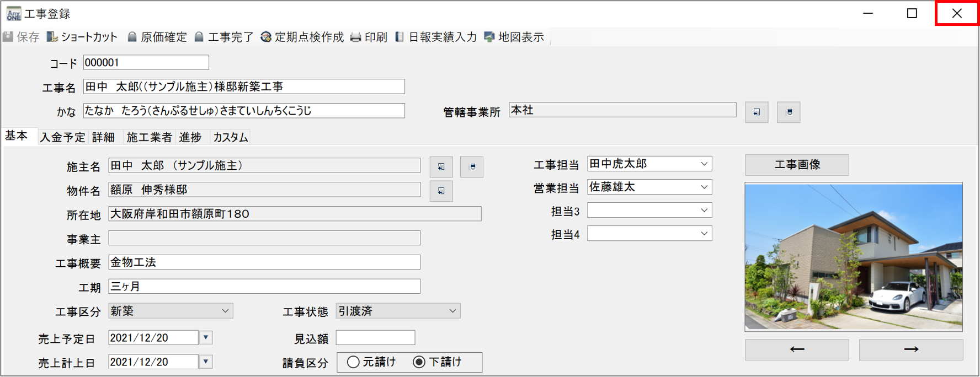The height and width of the screenshot is (377, 980).
Task: Click the ショートカット toolbar icon
Action: click(53, 37)
